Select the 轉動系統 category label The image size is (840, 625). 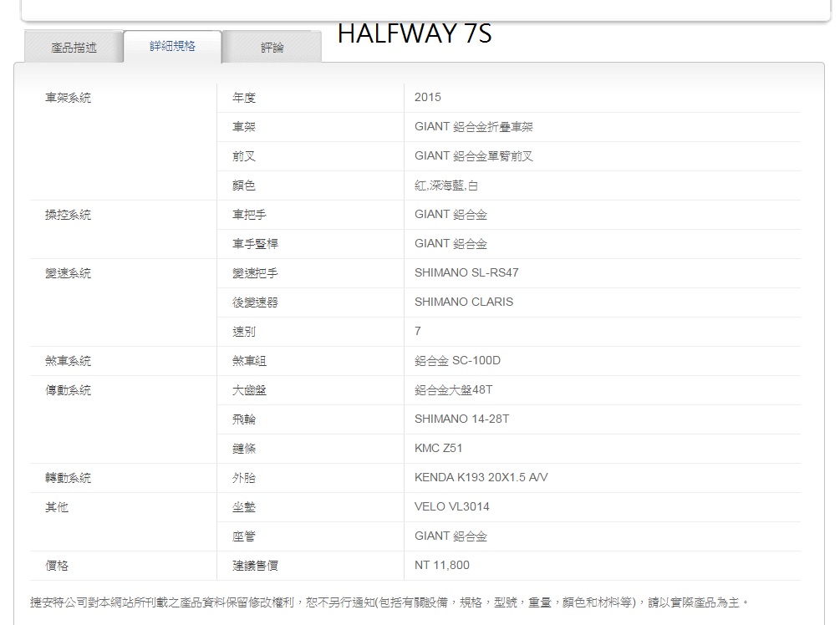pyautogui.click(x=68, y=478)
